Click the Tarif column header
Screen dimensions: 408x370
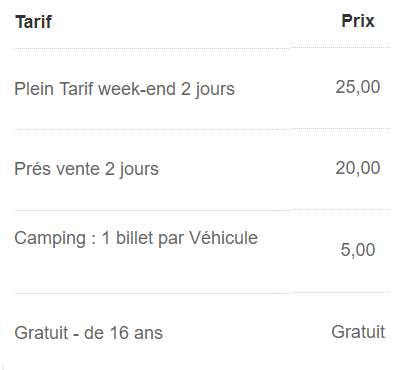coord(34,22)
